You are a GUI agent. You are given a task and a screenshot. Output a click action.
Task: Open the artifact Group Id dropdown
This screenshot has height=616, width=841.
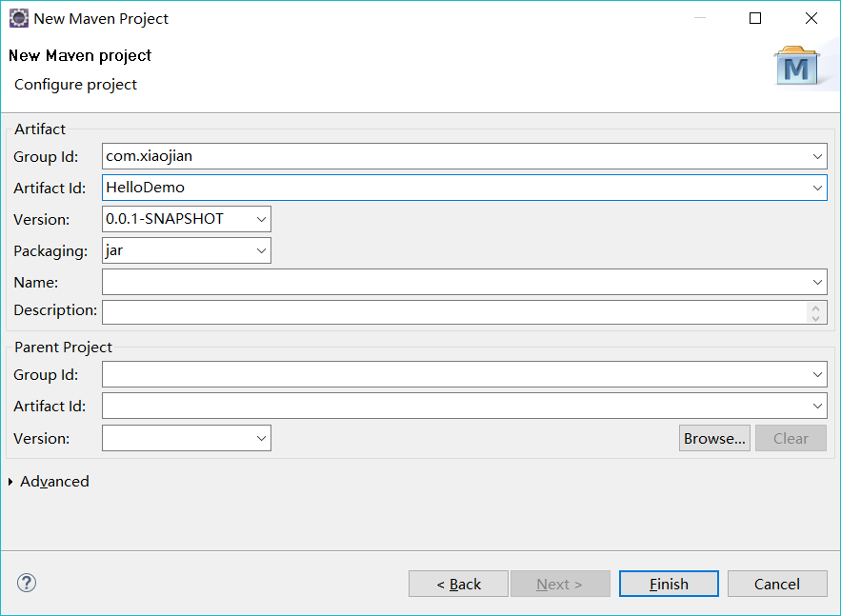point(818,156)
